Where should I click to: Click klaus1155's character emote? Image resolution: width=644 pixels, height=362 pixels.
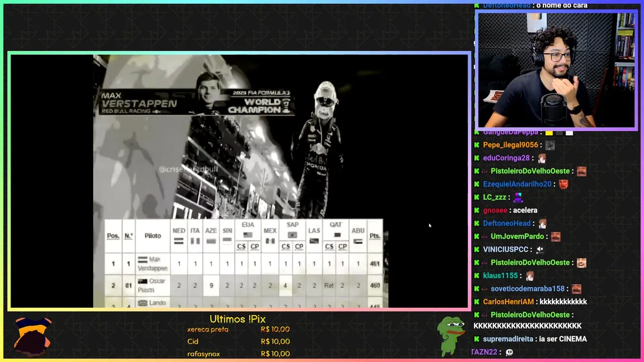point(529,276)
